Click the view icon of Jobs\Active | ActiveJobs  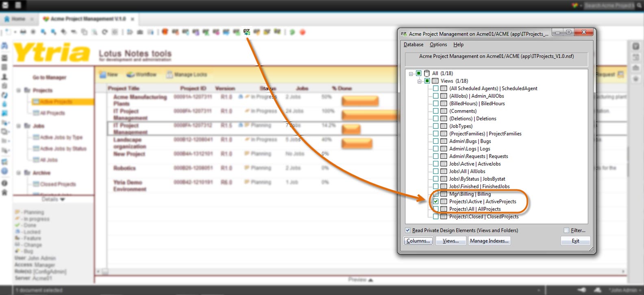(x=444, y=164)
